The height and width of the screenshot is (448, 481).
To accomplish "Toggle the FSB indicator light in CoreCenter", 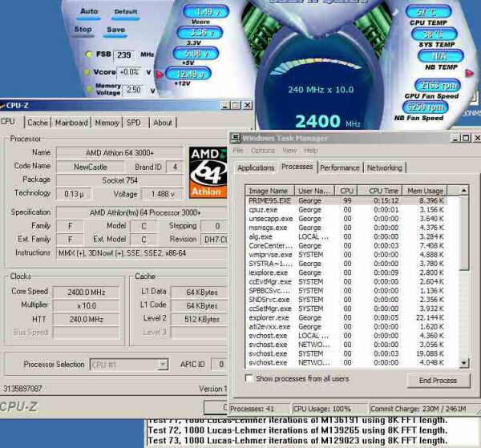I will tap(89, 54).
